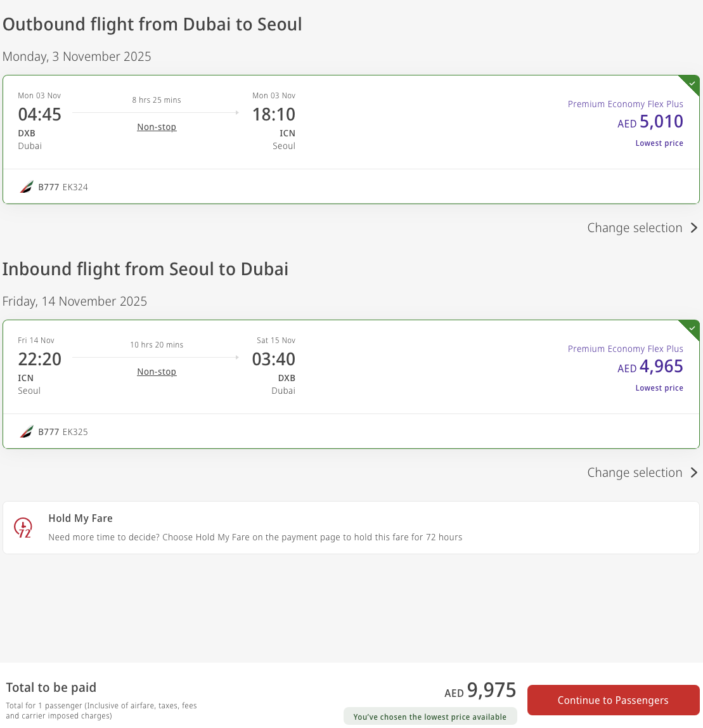Click the Hold My Fare 72-hour clock icon
This screenshot has width=703, height=728.
[23, 528]
